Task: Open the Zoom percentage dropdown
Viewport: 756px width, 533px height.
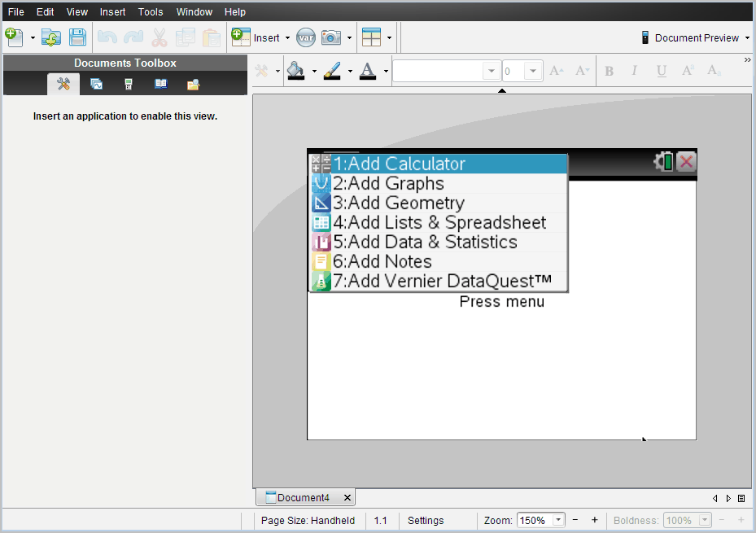Action: tap(558, 520)
